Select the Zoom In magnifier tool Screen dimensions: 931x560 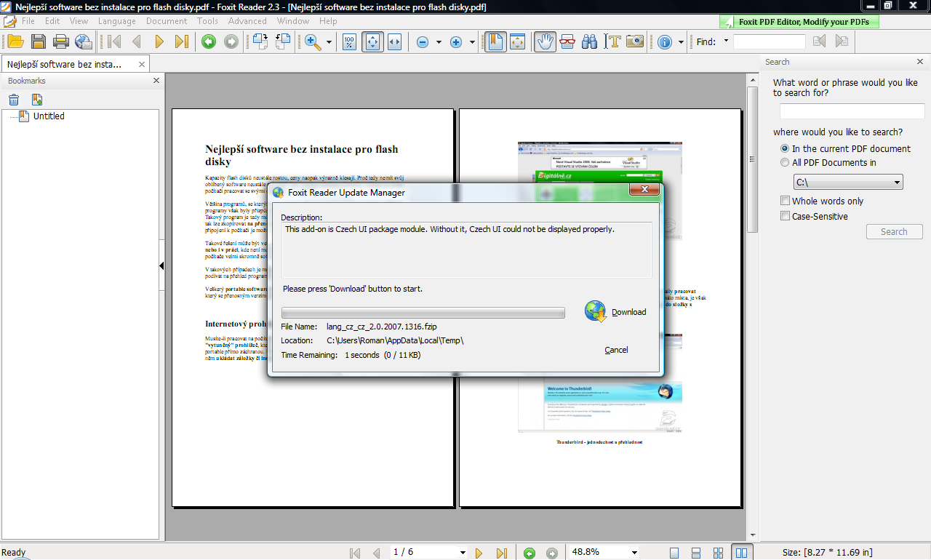click(x=313, y=41)
